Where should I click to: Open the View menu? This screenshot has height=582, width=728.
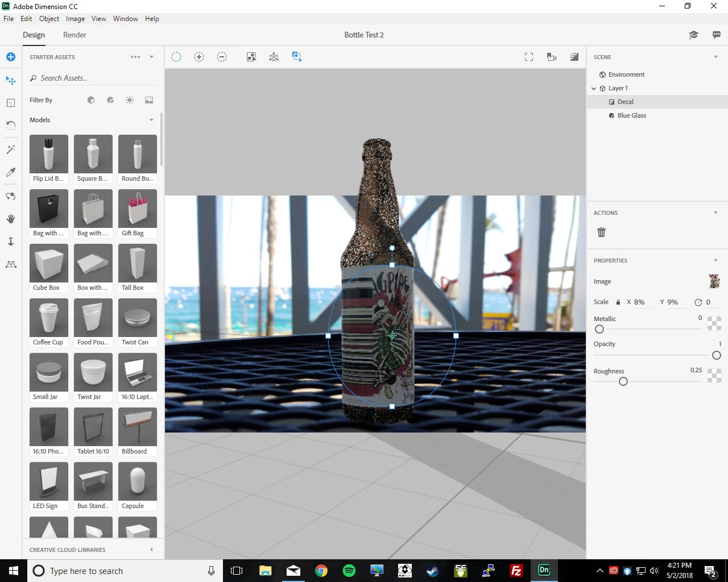click(98, 19)
